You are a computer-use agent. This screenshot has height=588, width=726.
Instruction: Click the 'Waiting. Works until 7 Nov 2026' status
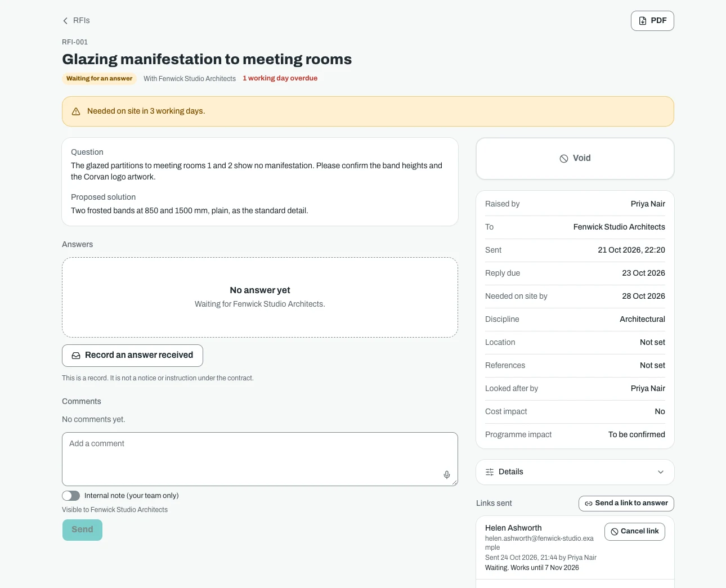(532, 568)
